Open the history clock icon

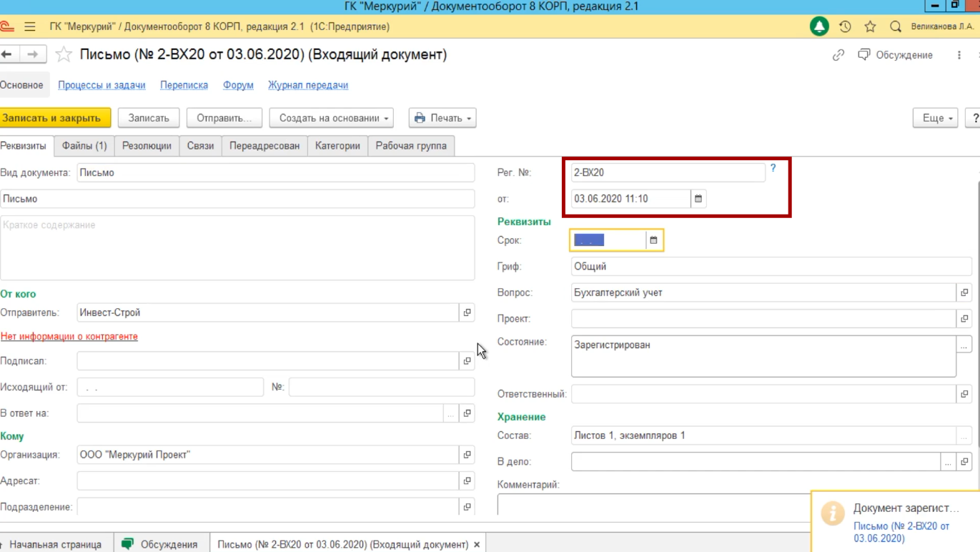(x=845, y=26)
